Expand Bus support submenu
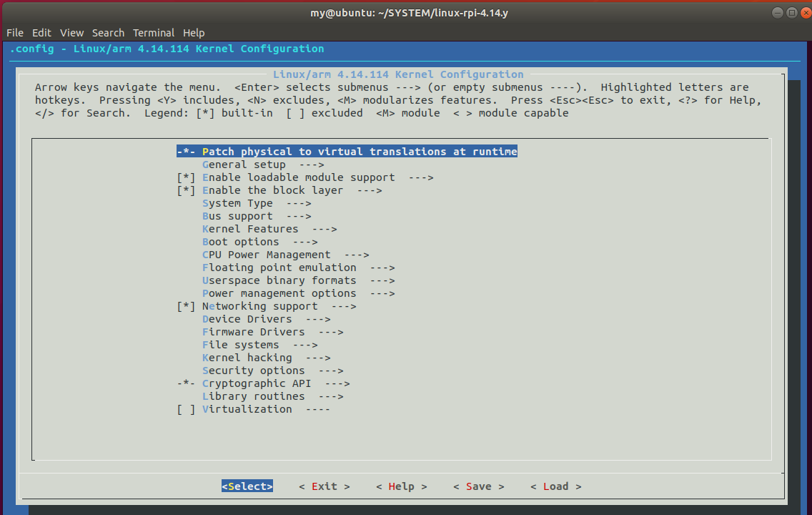The width and height of the screenshot is (812, 515). tap(257, 217)
